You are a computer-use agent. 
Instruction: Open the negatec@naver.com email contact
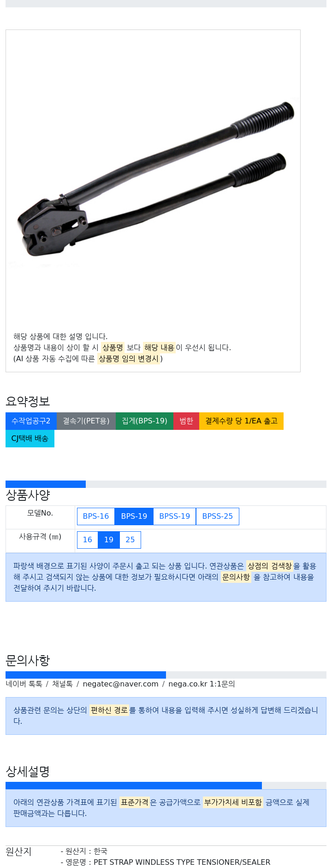pyautogui.click(x=120, y=684)
